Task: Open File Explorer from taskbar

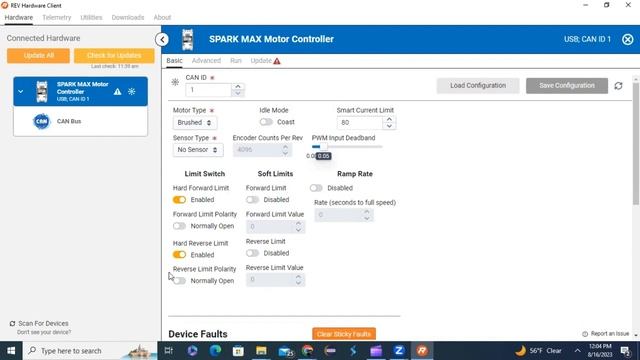Action: tap(261, 351)
